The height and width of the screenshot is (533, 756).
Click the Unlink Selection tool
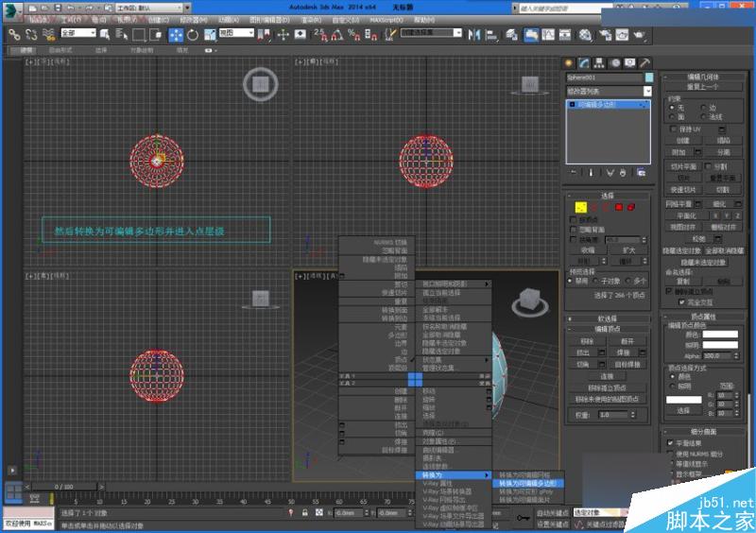point(31,35)
